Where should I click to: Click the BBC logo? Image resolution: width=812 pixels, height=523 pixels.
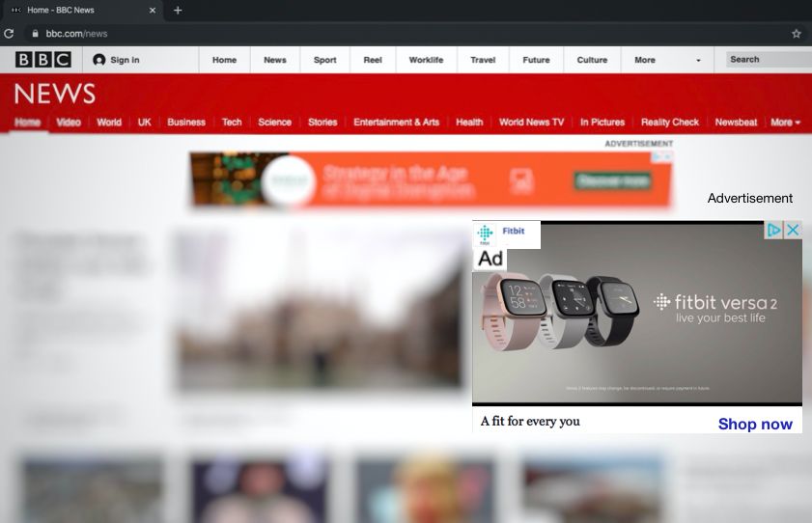pos(43,60)
